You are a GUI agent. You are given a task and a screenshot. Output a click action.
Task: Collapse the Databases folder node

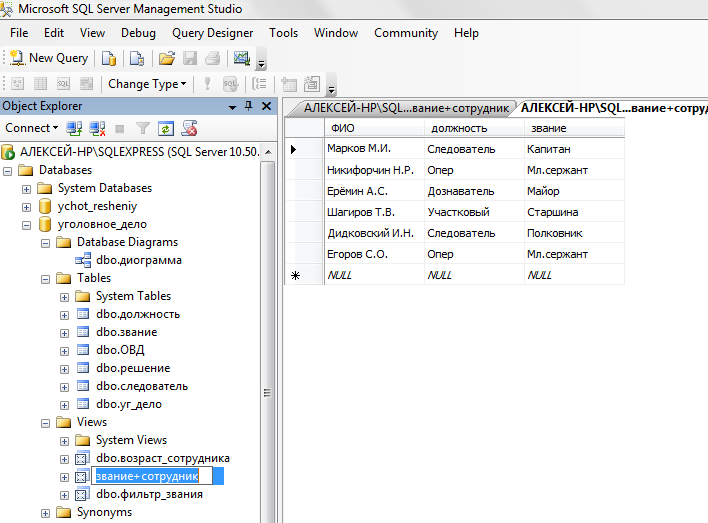(x=8, y=171)
